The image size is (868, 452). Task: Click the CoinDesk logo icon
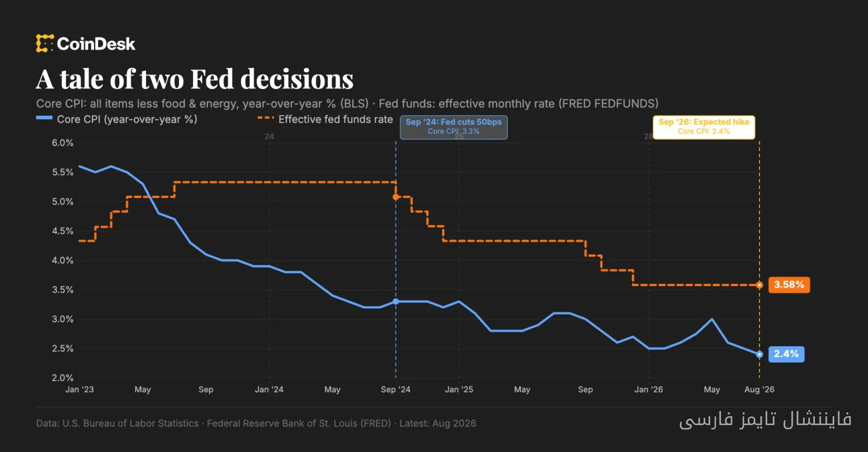click(45, 43)
